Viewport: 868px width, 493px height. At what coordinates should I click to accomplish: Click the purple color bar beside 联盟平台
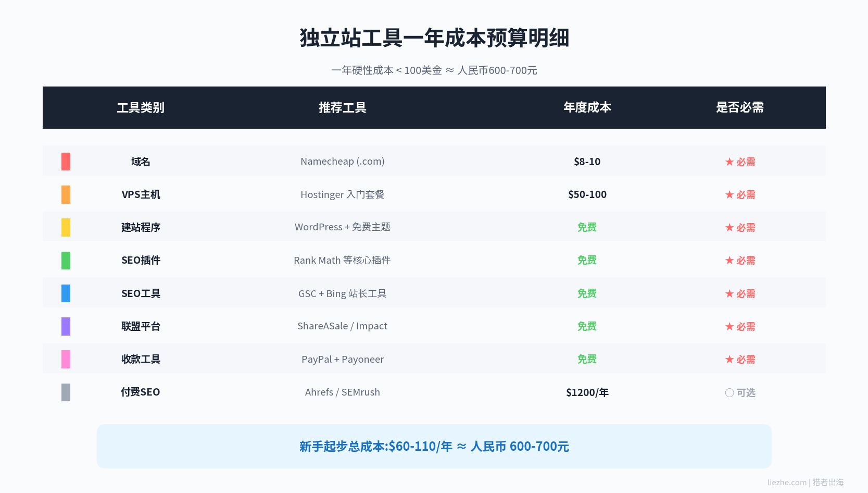pos(66,326)
